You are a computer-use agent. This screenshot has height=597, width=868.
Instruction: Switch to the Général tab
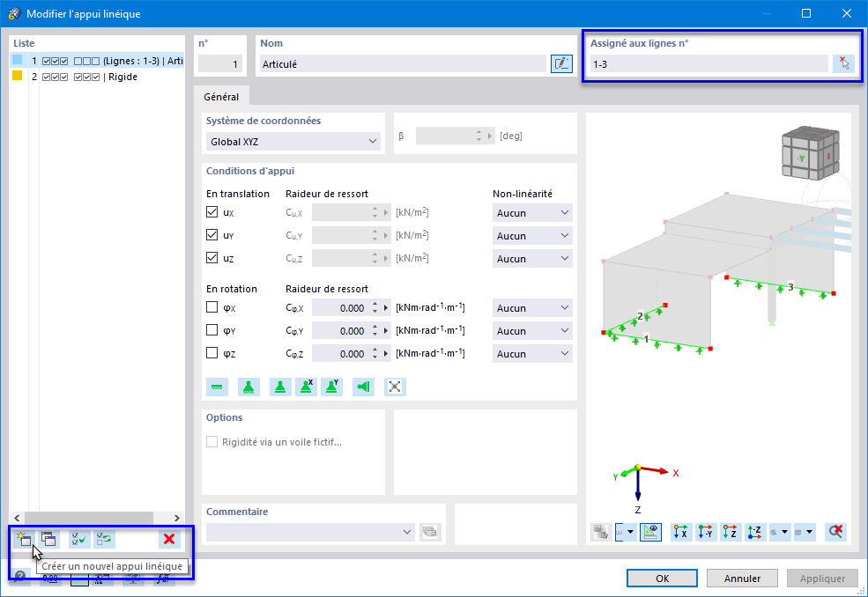pyautogui.click(x=221, y=97)
